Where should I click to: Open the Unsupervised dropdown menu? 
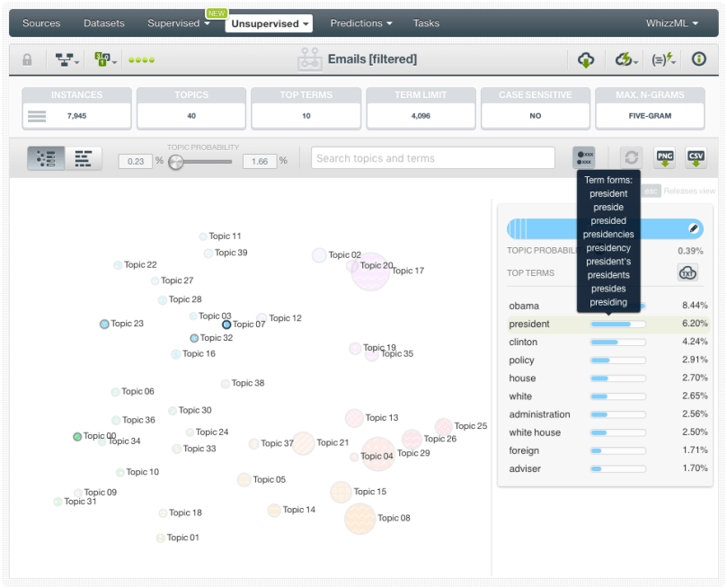point(270,23)
